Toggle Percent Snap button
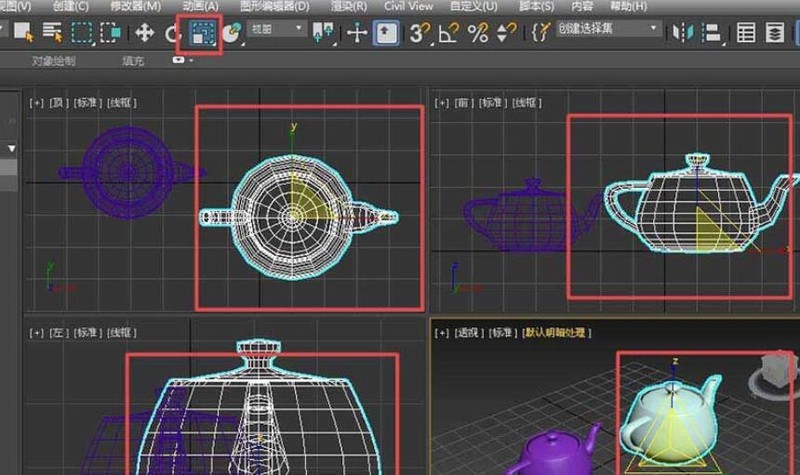 pyautogui.click(x=478, y=33)
